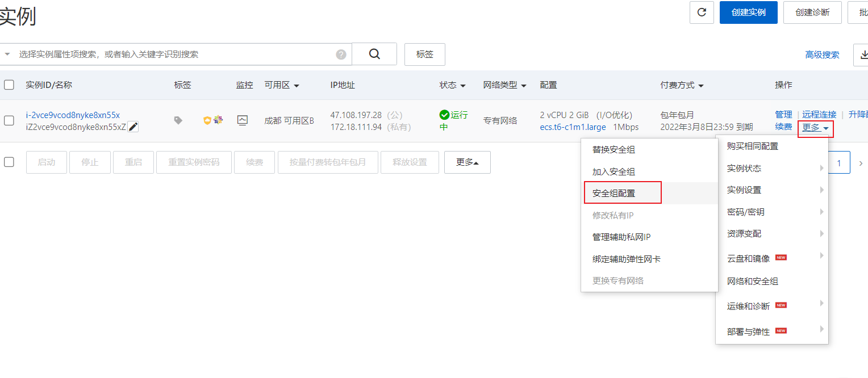Open the row's 更多 dropdown

click(815, 128)
